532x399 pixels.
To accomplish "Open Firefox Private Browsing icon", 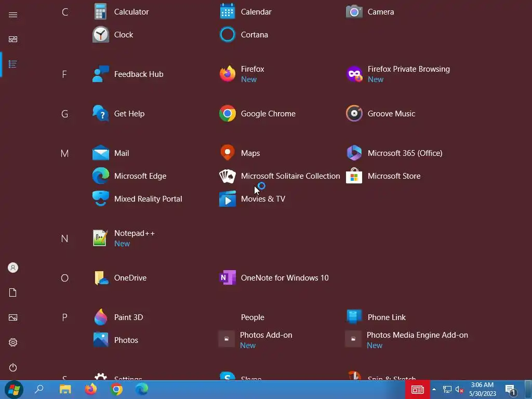I will point(354,74).
